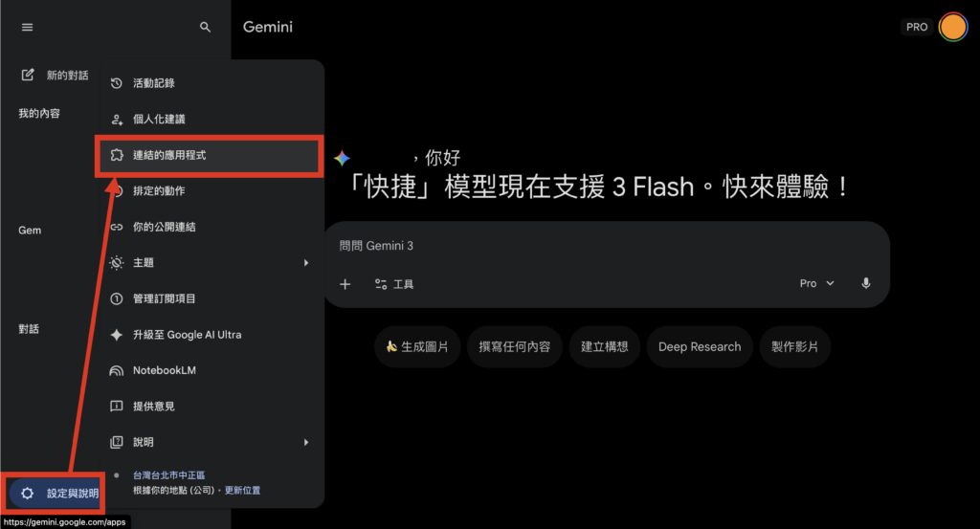This screenshot has width=980, height=529.
Task: Click the 製作影片 suggestion chip
Action: pos(794,346)
